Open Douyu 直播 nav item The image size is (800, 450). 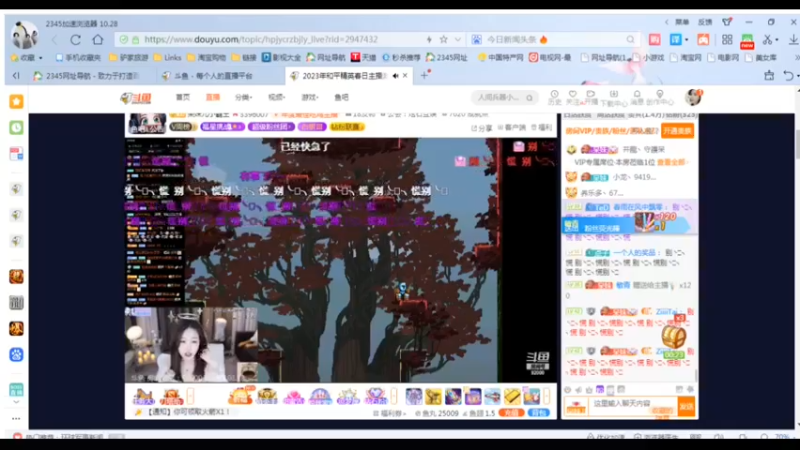[213, 97]
